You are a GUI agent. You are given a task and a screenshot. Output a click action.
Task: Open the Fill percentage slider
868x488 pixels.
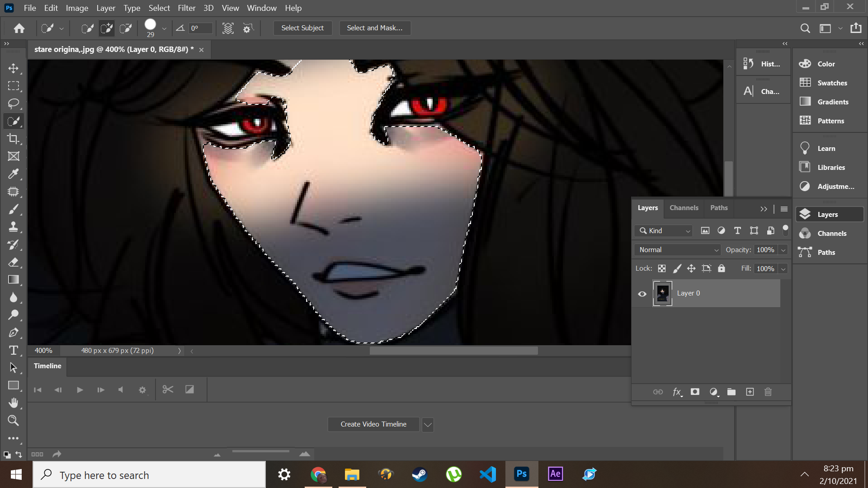point(783,268)
